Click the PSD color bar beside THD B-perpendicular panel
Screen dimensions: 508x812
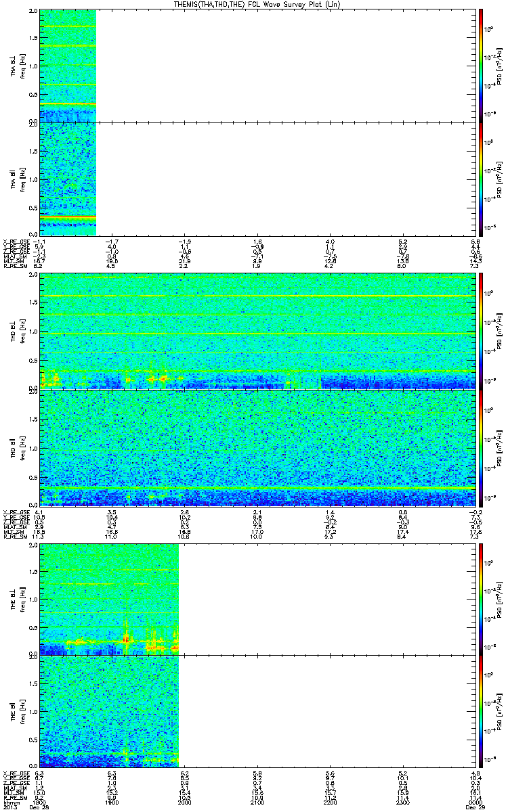(481, 330)
